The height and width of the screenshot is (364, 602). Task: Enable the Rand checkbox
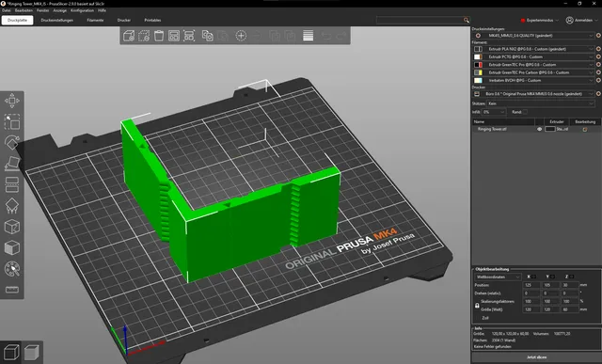(525, 112)
